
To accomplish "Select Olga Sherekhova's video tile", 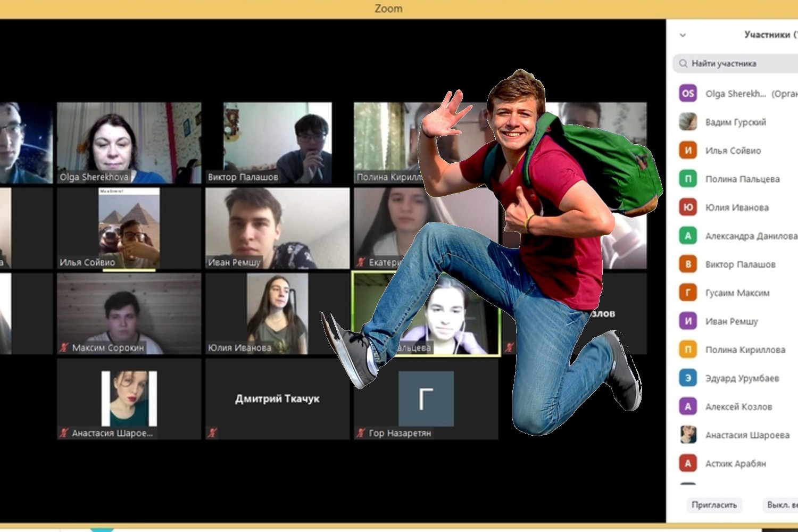I will 129,143.
